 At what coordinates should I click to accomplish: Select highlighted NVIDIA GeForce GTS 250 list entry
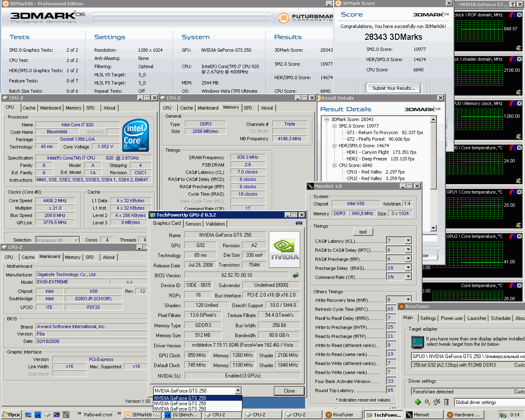tap(197, 398)
